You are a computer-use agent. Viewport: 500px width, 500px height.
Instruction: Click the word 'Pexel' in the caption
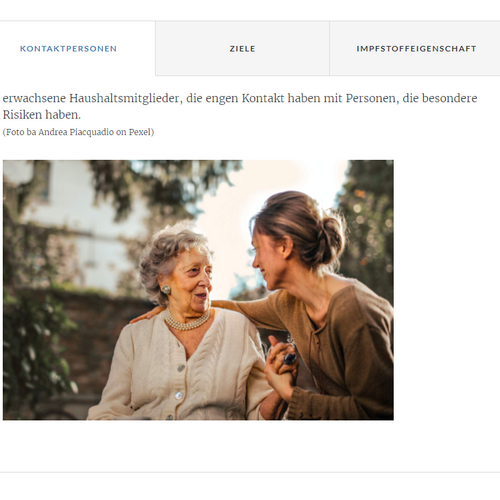(x=140, y=132)
